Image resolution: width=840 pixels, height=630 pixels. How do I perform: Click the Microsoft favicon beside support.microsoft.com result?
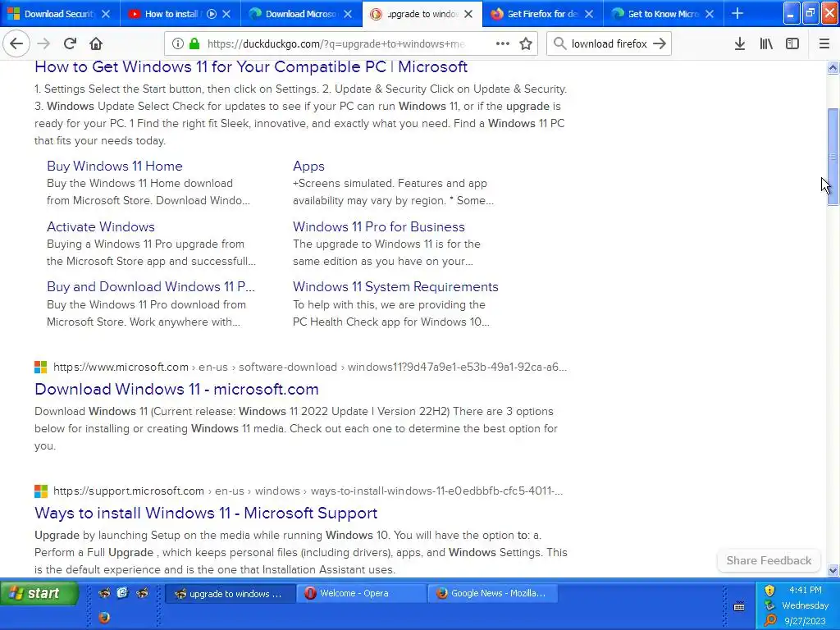[x=41, y=491]
